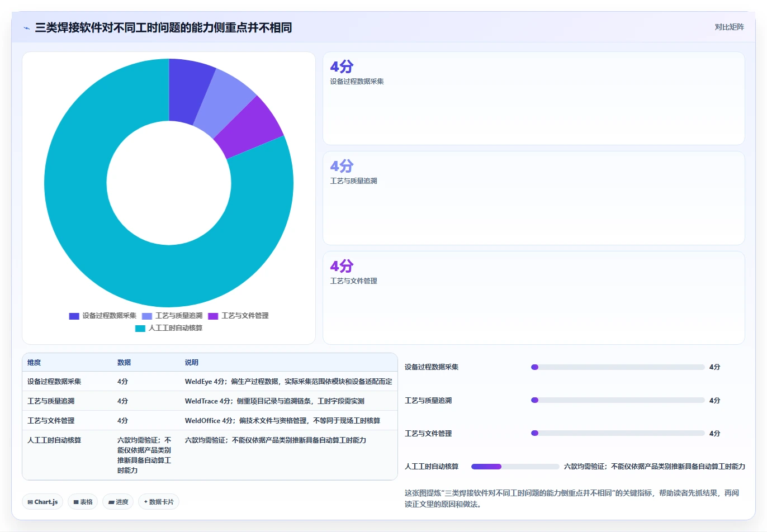The height and width of the screenshot is (532, 767).
Task: Click the 数据 table column header
Action: click(x=124, y=362)
